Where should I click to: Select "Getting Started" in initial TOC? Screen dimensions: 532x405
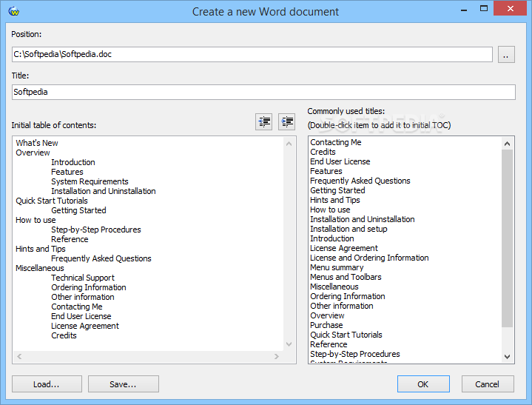[x=78, y=210]
